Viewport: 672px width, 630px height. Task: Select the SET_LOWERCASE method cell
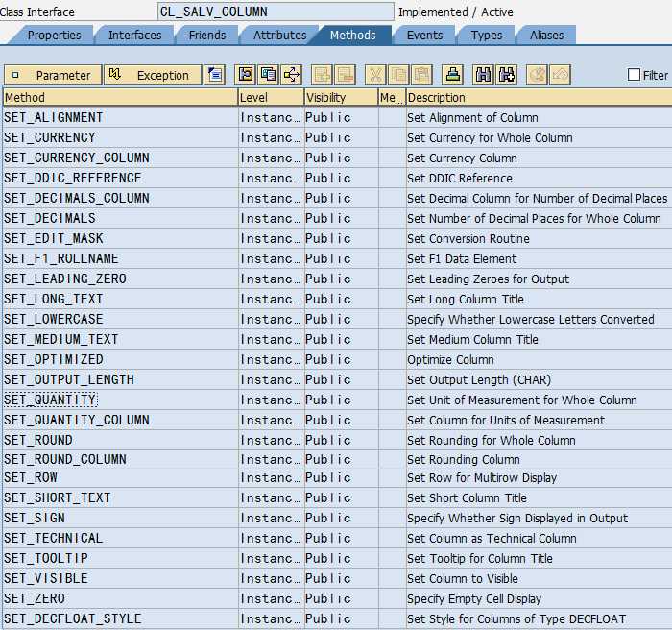coord(120,319)
